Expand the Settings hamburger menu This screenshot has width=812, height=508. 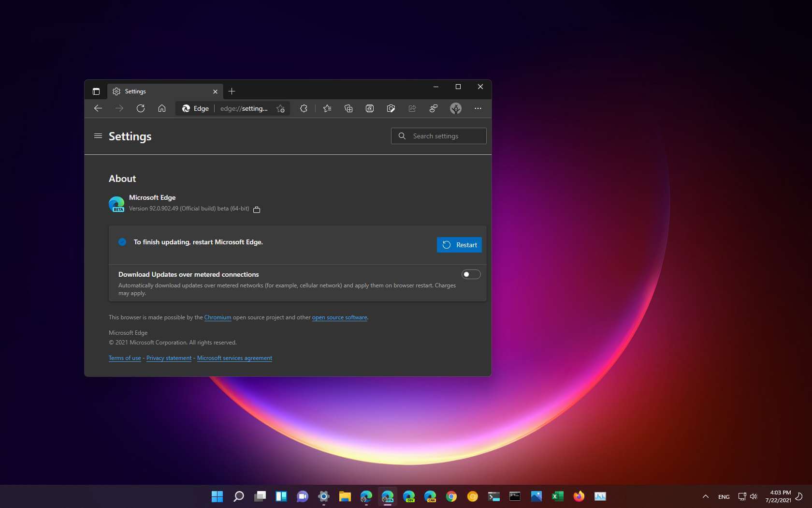click(x=98, y=136)
